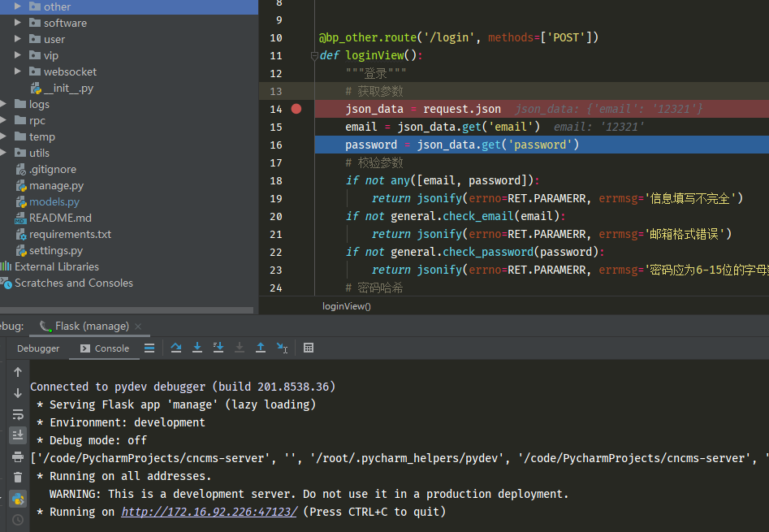Click line number 14 in gutter

click(276, 110)
